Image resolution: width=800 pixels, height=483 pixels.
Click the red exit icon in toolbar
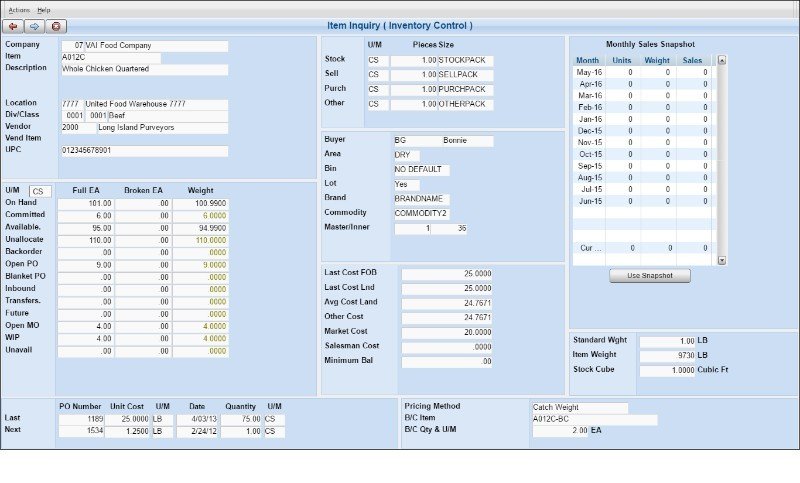click(x=56, y=26)
